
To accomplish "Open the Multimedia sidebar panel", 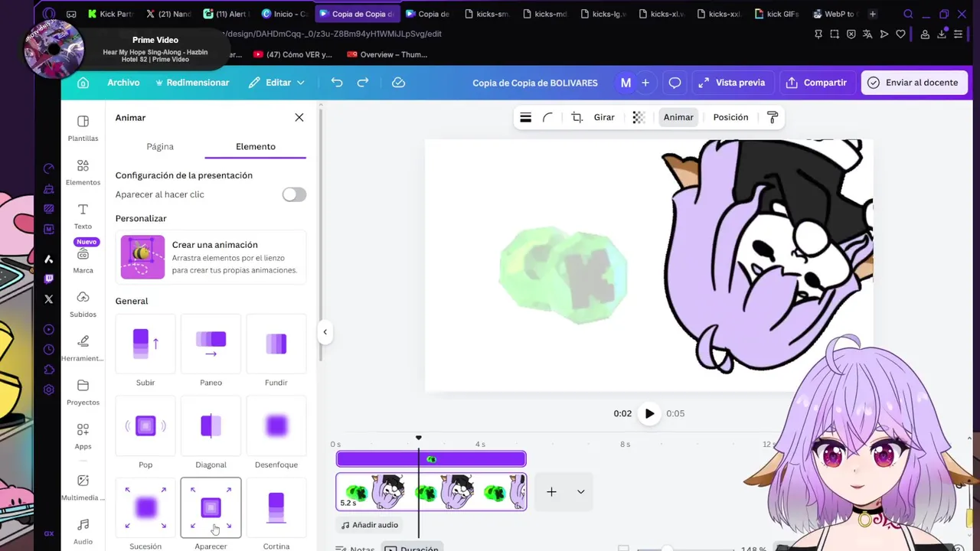I will (x=83, y=487).
